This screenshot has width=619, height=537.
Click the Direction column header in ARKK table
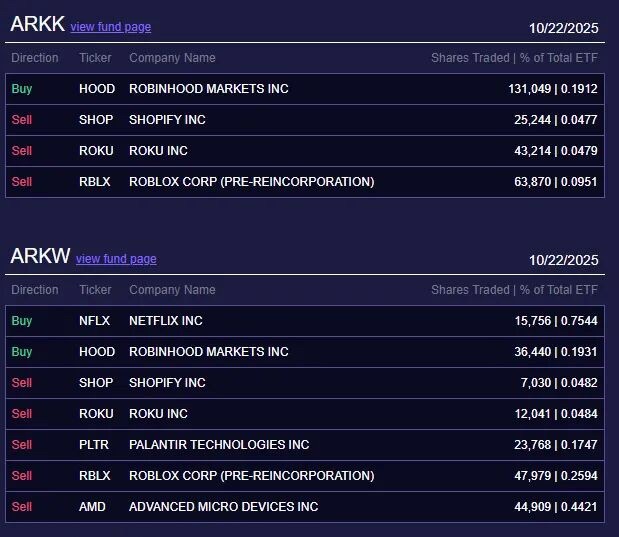tap(35, 58)
